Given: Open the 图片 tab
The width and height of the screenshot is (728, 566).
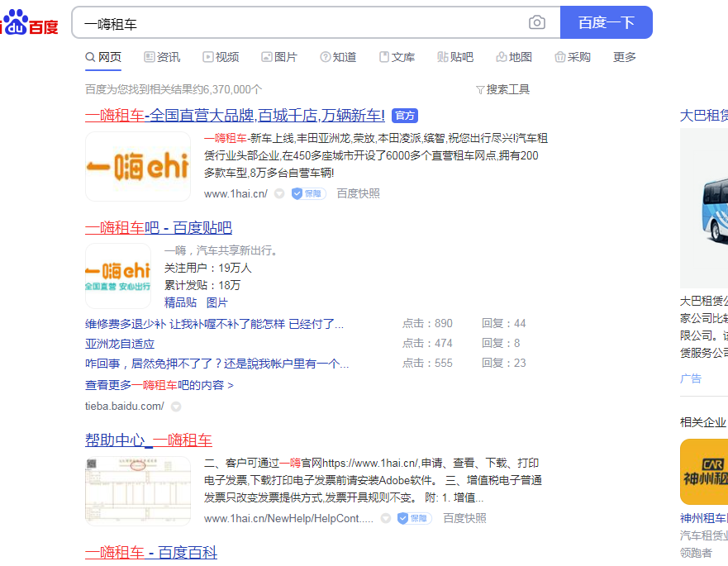Looking at the screenshot, I should pos(279,57).
